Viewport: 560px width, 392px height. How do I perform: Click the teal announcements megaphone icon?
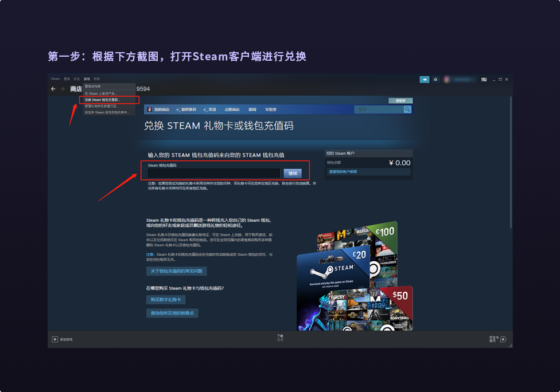coord(424,80)
